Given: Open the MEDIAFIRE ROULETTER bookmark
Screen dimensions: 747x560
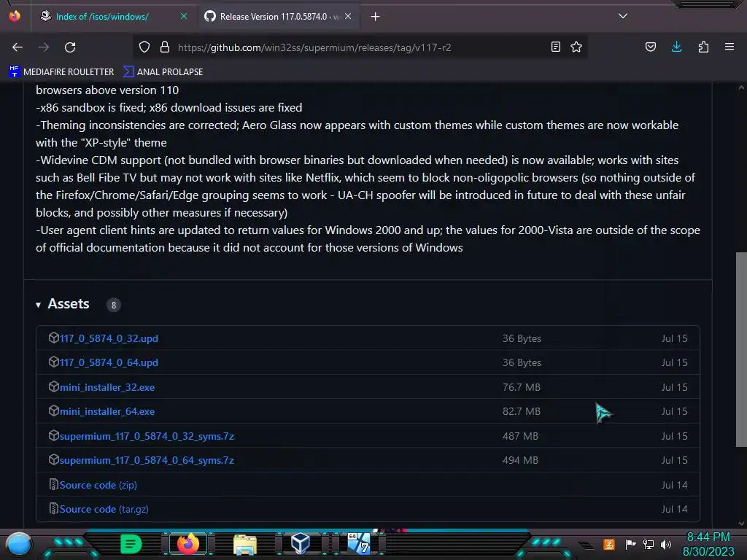Looking at the screenshot, I should (61, 72).
